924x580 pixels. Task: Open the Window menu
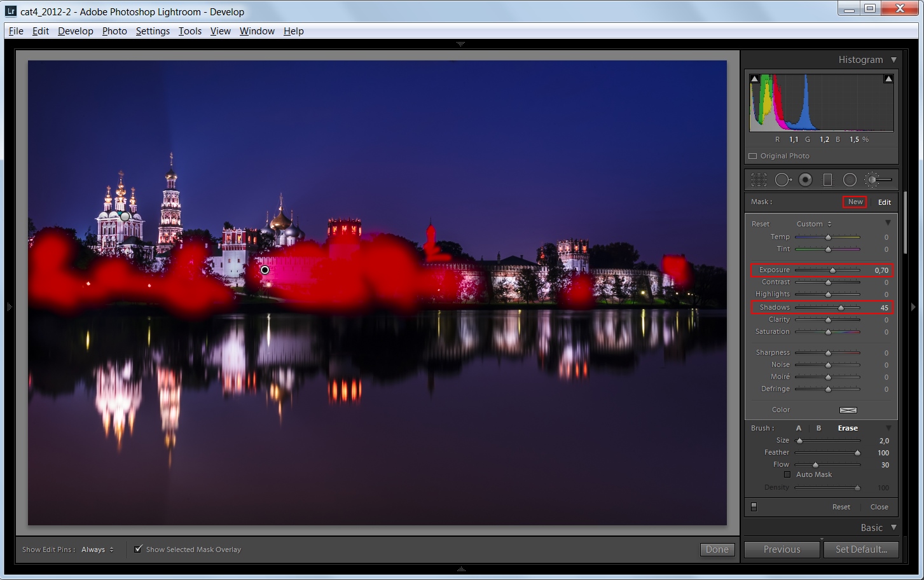(x=257, y=31)
